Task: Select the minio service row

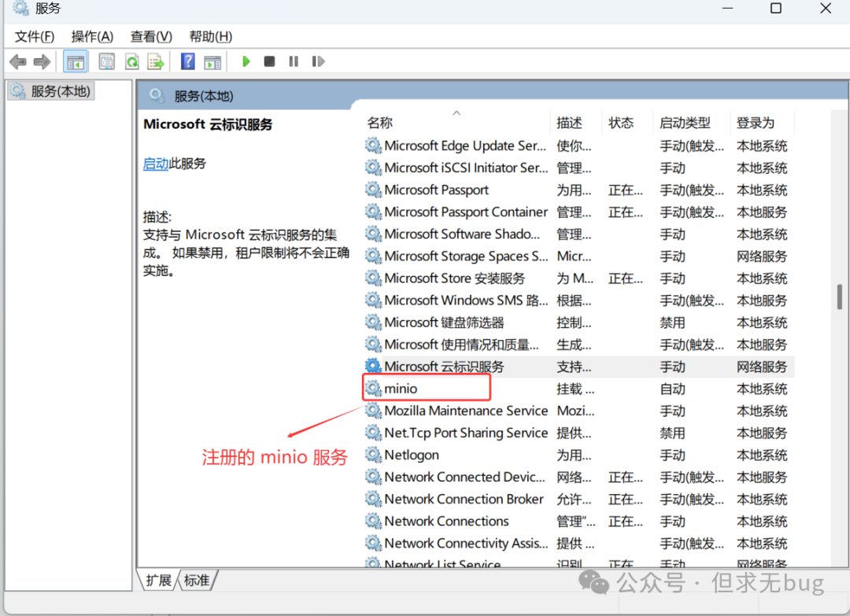Action: point(401,389)
